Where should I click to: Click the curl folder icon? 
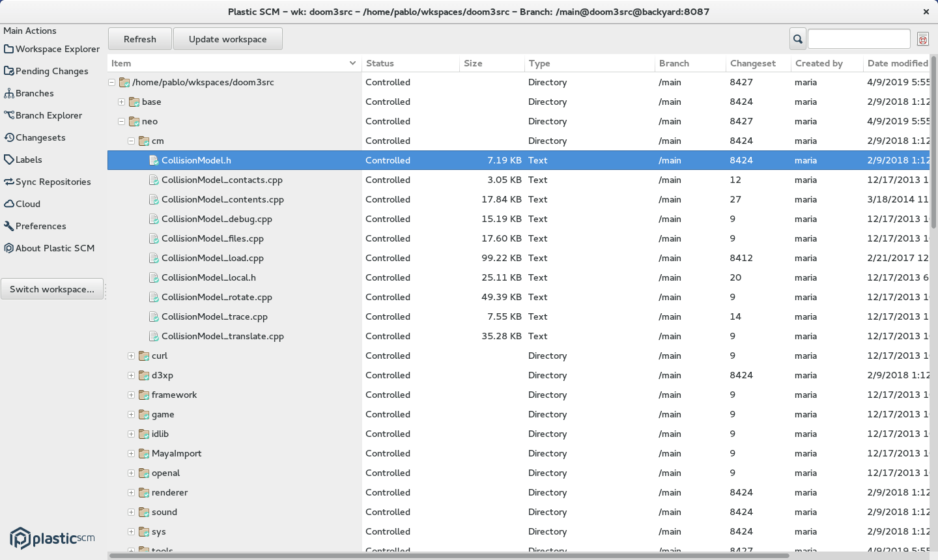tap(144, 356)
